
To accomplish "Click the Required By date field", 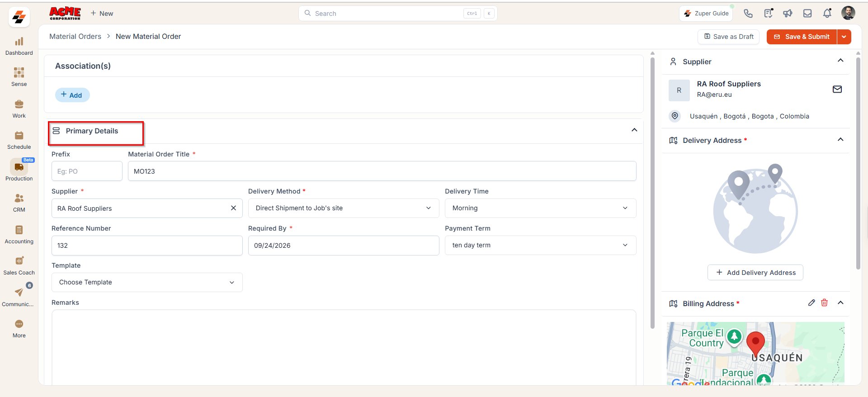I will pyautogui.click(x=344, y=246).
